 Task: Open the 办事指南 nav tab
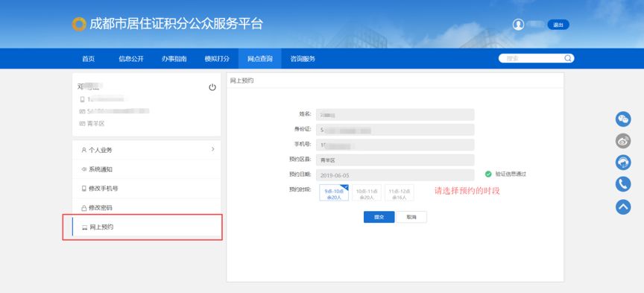point(174,59)
